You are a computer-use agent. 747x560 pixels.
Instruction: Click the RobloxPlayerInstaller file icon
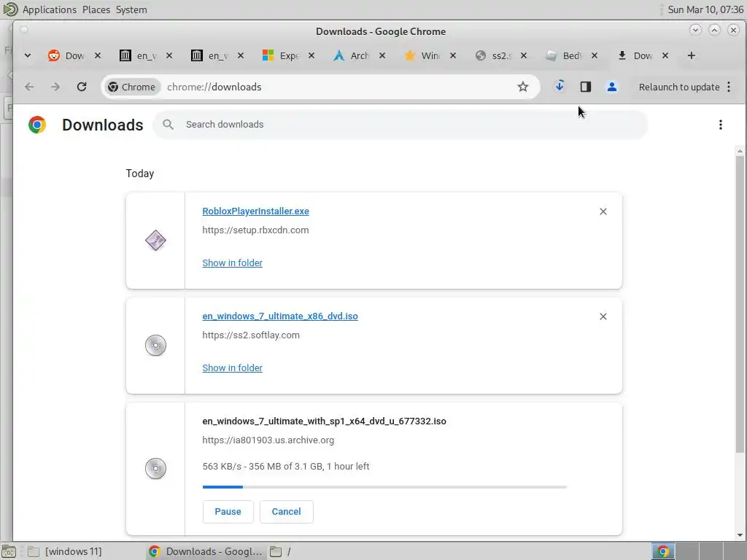tap(155, 241)
